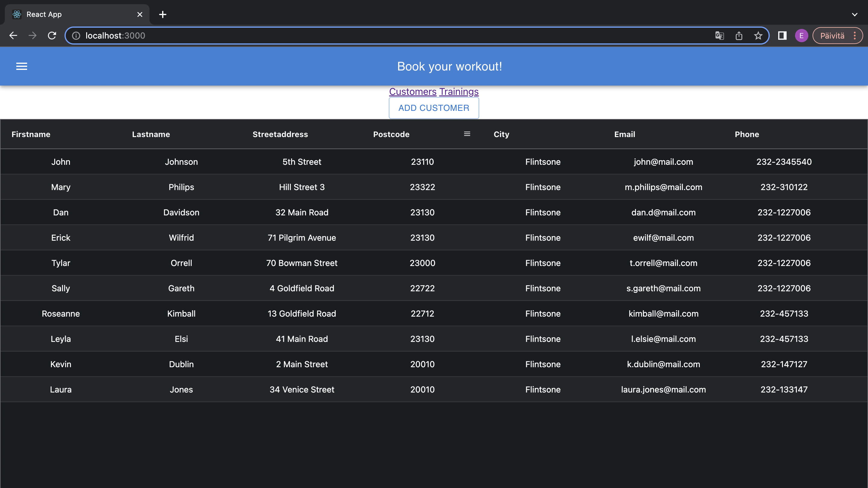The height and width of the screenshot is (488, 868).
Task: Sort by the Firstname column header
Action: pos(31,134)
